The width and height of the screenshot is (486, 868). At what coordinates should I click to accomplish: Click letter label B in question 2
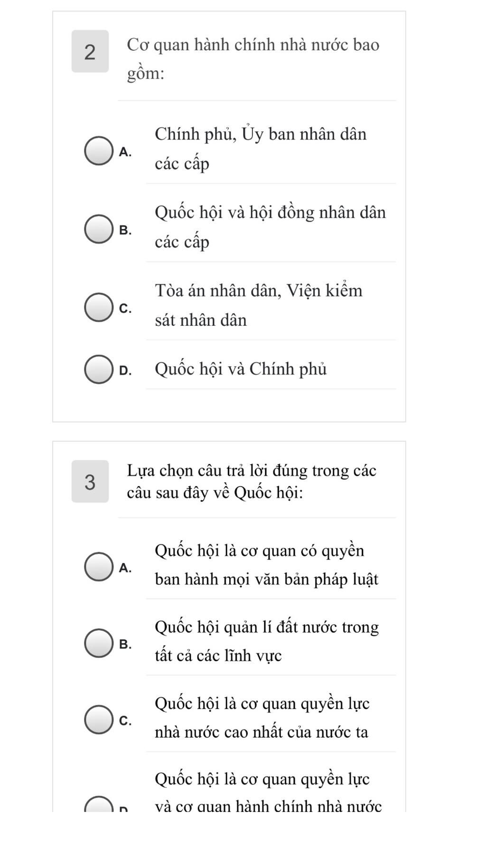(125, 230)
